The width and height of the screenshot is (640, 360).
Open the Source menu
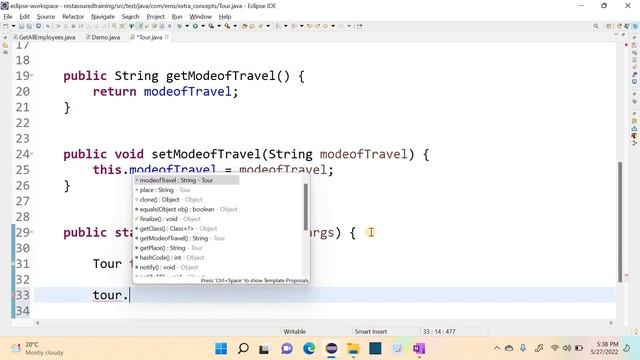coord(46,16)
